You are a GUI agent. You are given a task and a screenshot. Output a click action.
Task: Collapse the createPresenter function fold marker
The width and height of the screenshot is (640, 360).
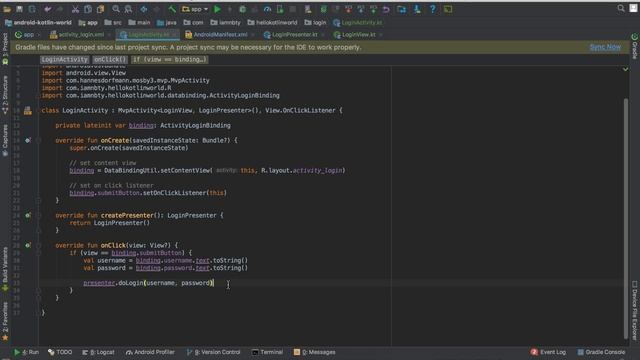click(38, 215)
